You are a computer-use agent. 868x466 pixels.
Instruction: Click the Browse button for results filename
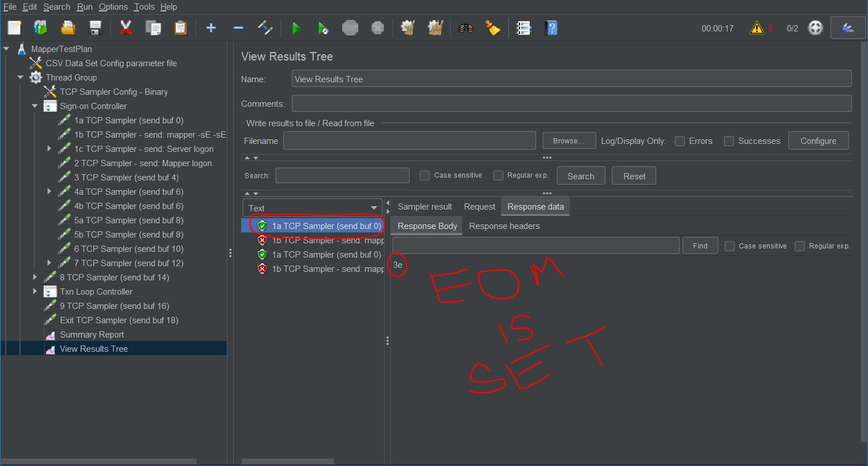click(569, 140)
